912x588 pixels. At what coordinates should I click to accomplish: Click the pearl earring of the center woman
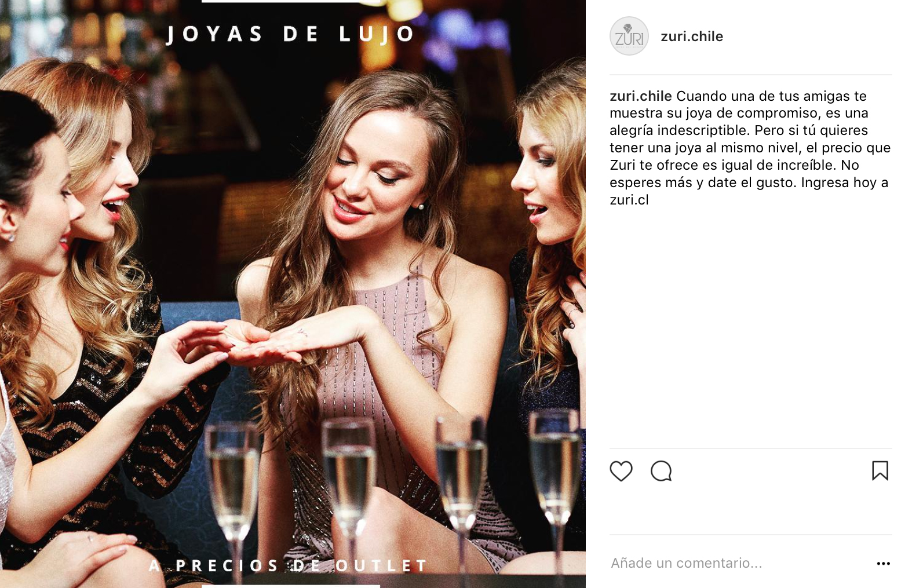point(421,206)
